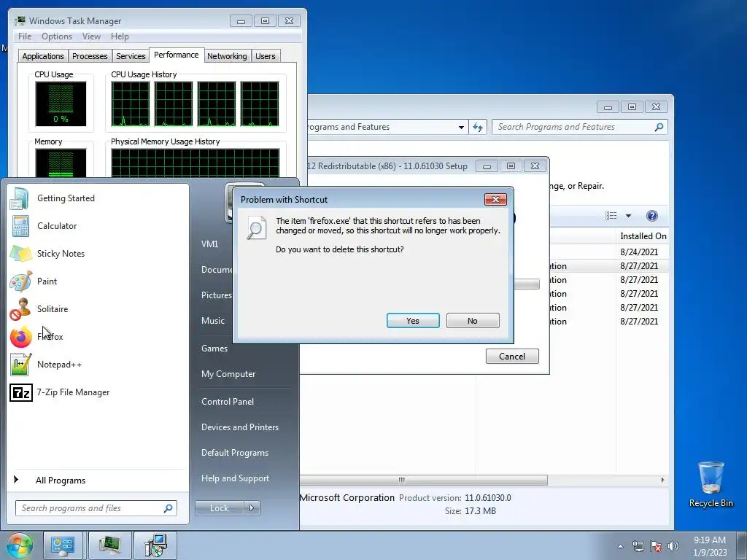Switch to the Processes tab
The height and width of the screenshot is (560, 747).
(90, 55)
